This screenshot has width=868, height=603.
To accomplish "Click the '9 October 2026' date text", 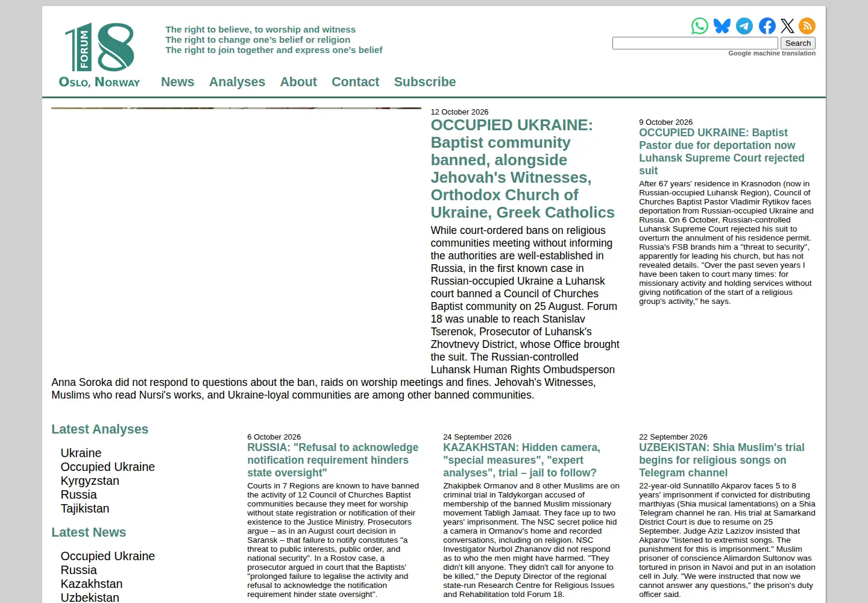I will pos(666,122).
